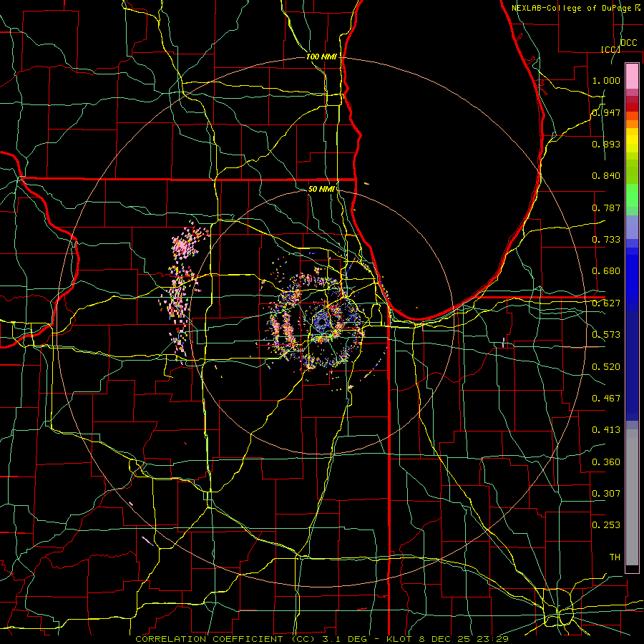Click the 0.840 scale value

coord(606,176)
